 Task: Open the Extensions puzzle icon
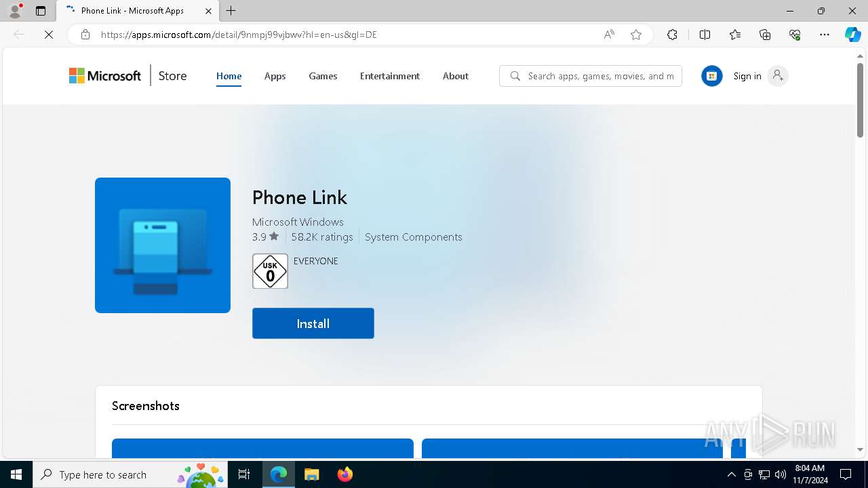pyautogui.click(x=672, y=35)
